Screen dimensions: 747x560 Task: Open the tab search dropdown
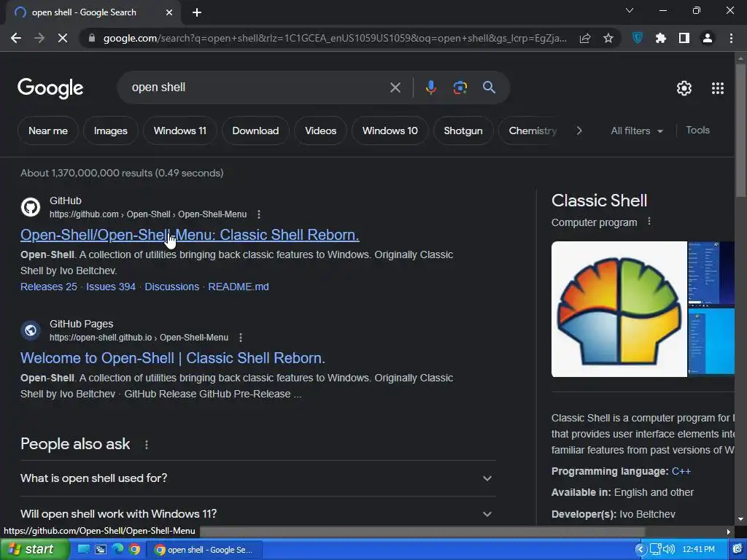tap(630, 10)
